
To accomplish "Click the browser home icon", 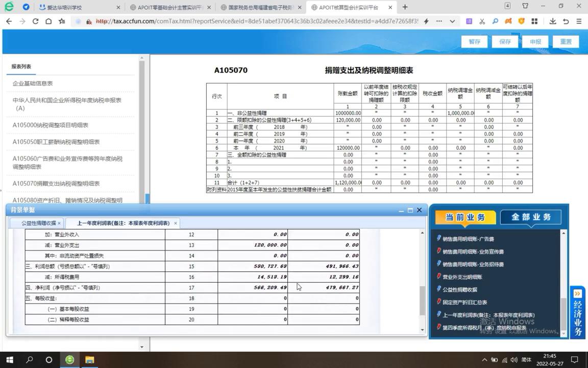I will coord(48,22).
